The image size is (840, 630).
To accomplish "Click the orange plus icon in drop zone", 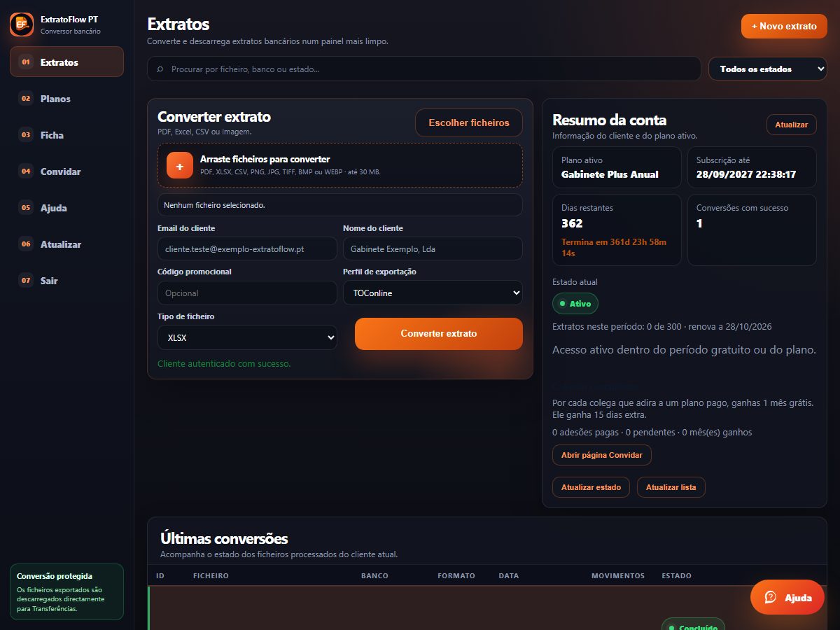I will [x=180, y=165].
